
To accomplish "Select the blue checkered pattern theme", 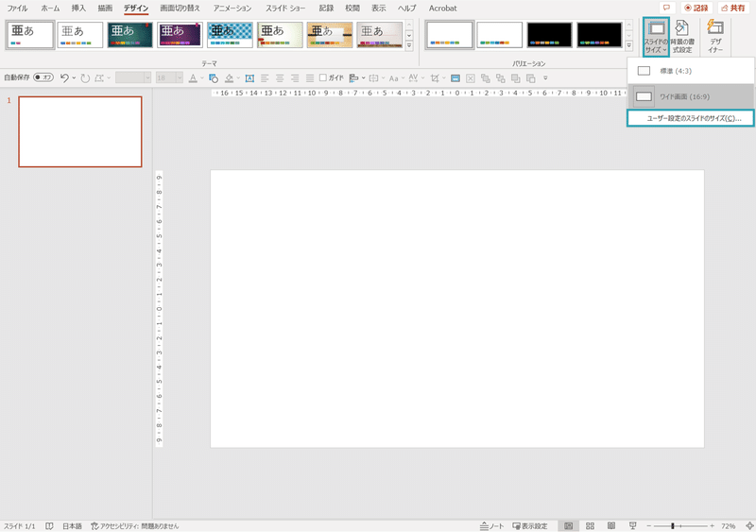I will [x=230, y=35].
